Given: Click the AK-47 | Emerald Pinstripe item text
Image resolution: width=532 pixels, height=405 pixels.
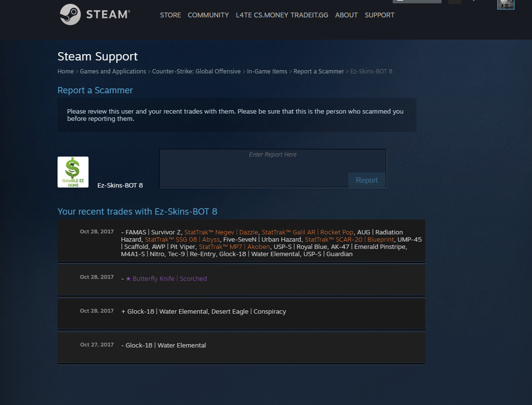Looking at the screenshot, I should 369,247.
